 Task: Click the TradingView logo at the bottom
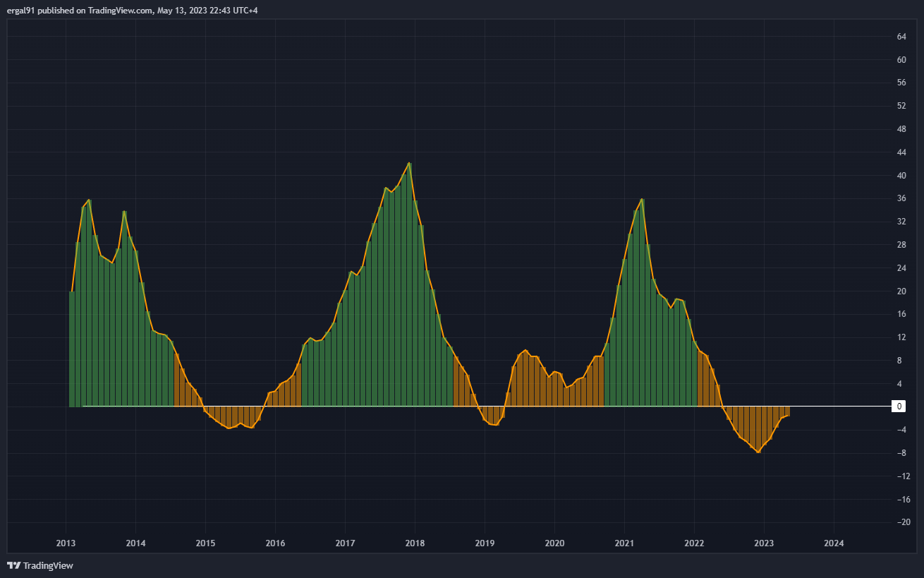[x=39, y=565]
